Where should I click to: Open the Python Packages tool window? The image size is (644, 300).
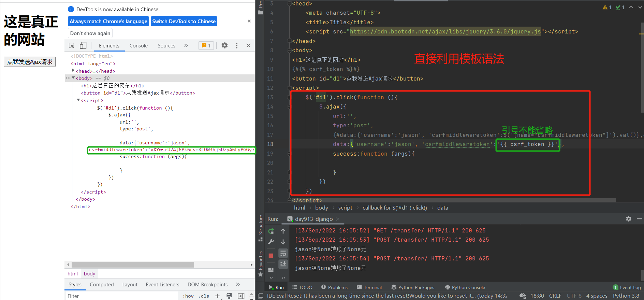pyautogui.click(x=413, y=287)
